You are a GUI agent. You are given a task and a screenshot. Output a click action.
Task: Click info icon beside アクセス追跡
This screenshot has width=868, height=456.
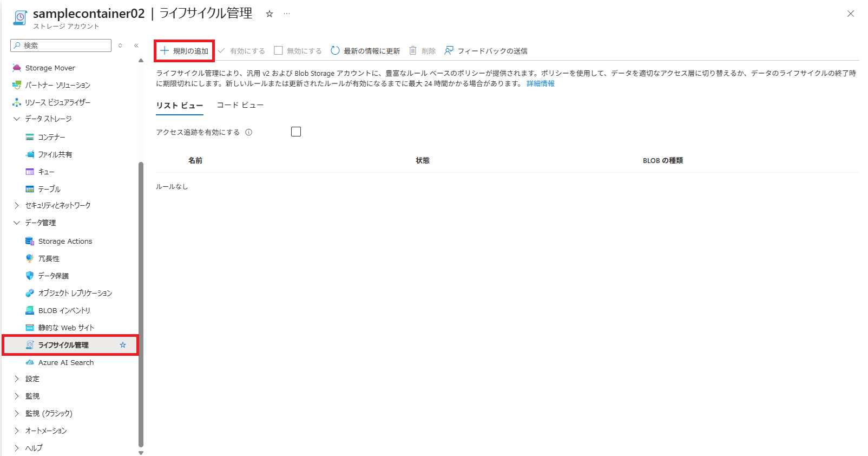[x=249, y=132]
